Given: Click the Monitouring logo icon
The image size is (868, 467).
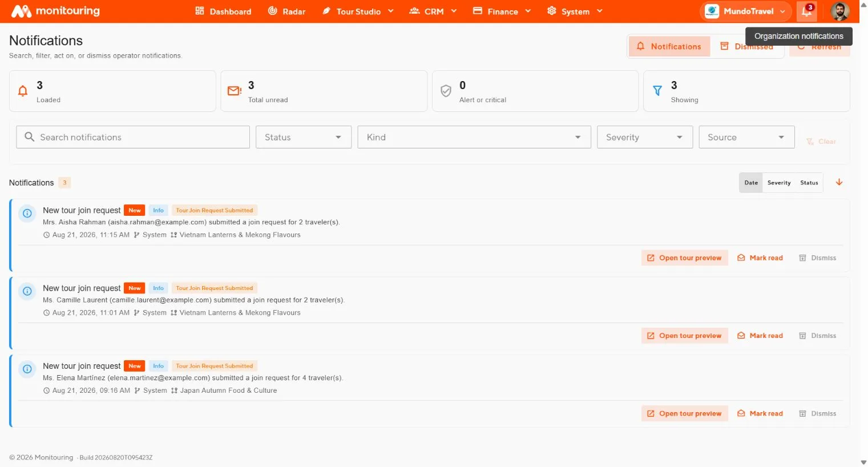Looking at the screenshot, I should [x=21, y=11].
